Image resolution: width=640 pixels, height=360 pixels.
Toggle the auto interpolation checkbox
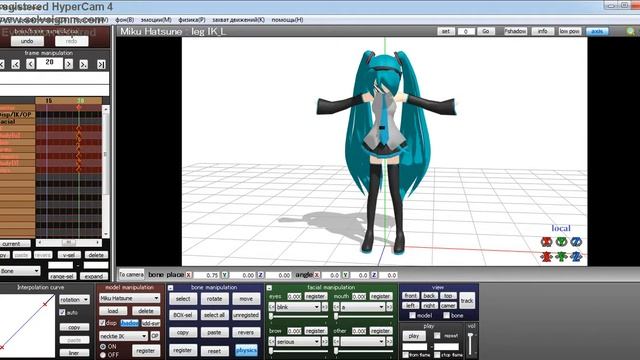62,312
